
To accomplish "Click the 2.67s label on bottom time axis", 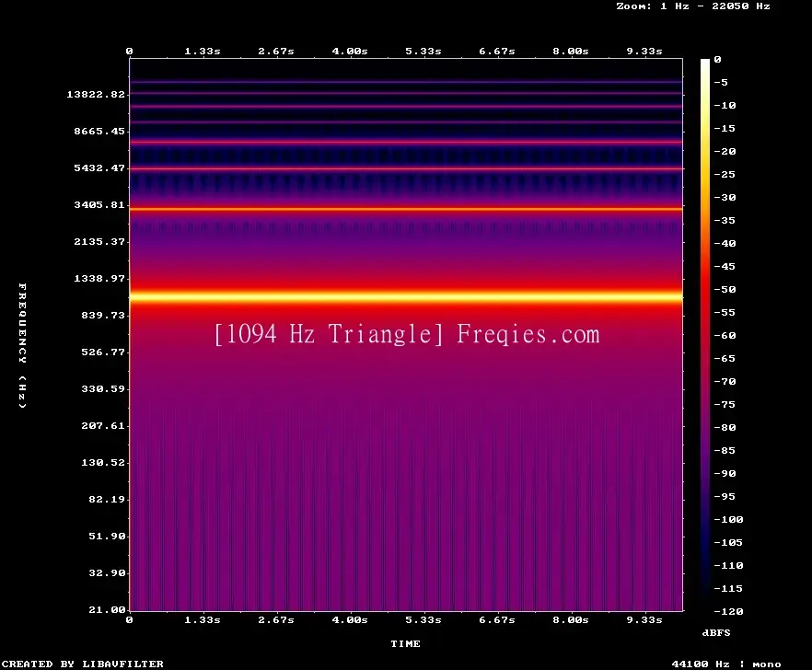I will point(276,619).
